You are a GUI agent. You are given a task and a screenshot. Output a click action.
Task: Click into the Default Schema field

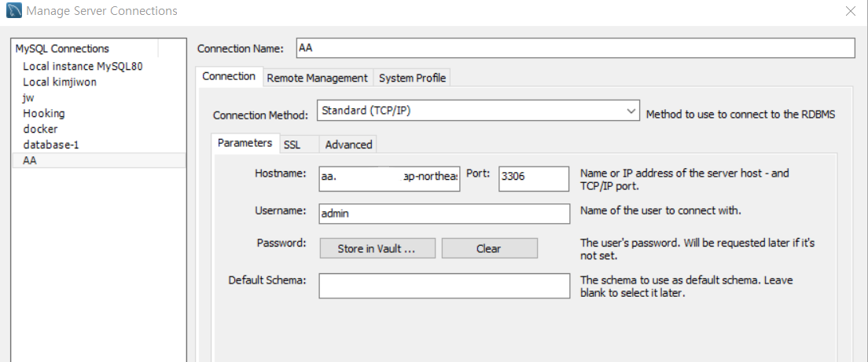444,286
